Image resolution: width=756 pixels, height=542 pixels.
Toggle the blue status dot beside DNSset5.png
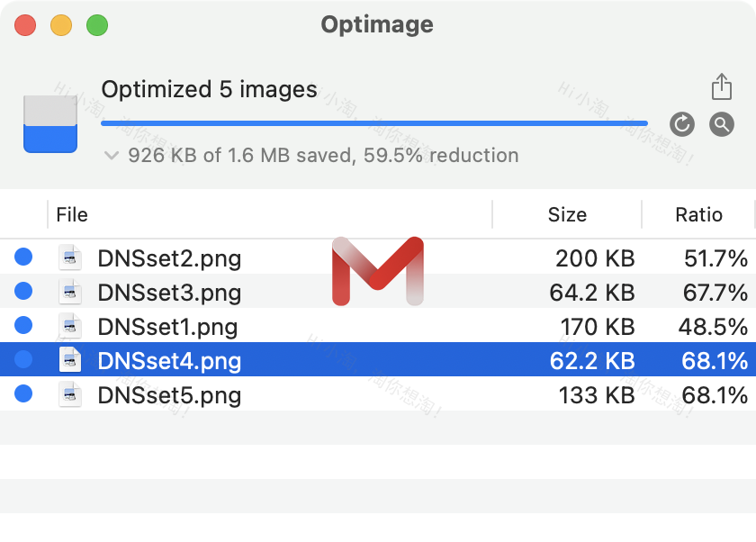pyautogui.click(x=23, y=394)
